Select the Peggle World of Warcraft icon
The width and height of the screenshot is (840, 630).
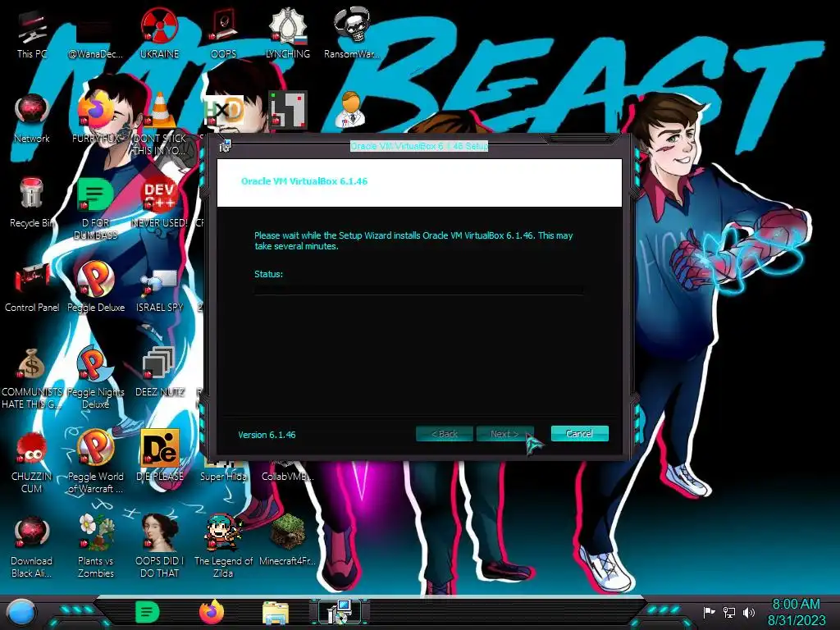(x=95, y=462)
